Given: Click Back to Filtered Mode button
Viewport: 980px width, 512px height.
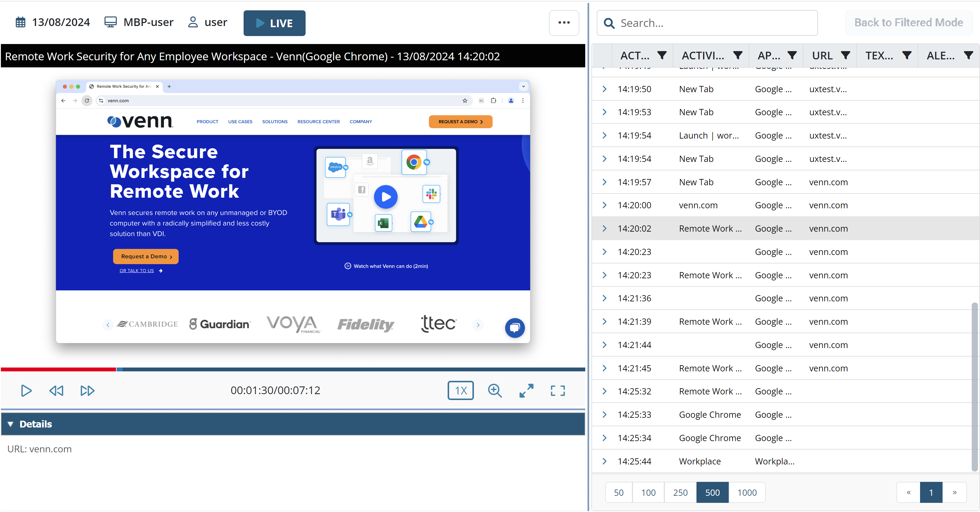Looking at the screenshot, I should point(909,23).
